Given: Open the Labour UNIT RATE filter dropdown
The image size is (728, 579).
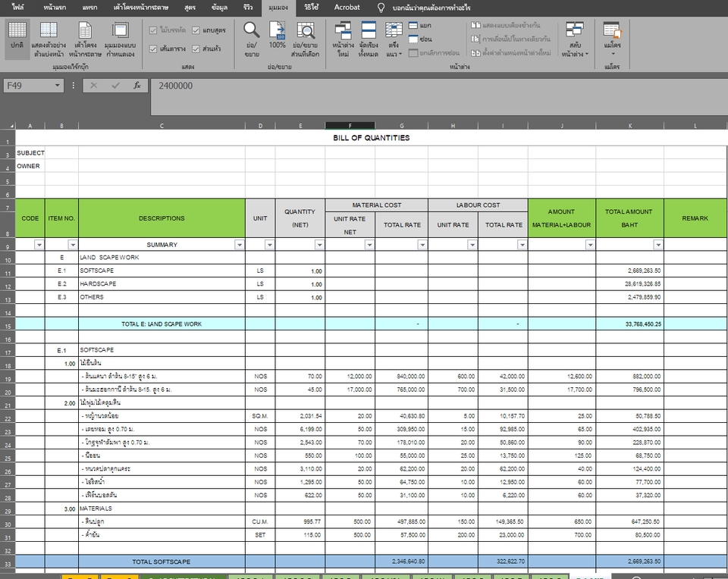Looking at the screenshot, I should tap(472, 245).
